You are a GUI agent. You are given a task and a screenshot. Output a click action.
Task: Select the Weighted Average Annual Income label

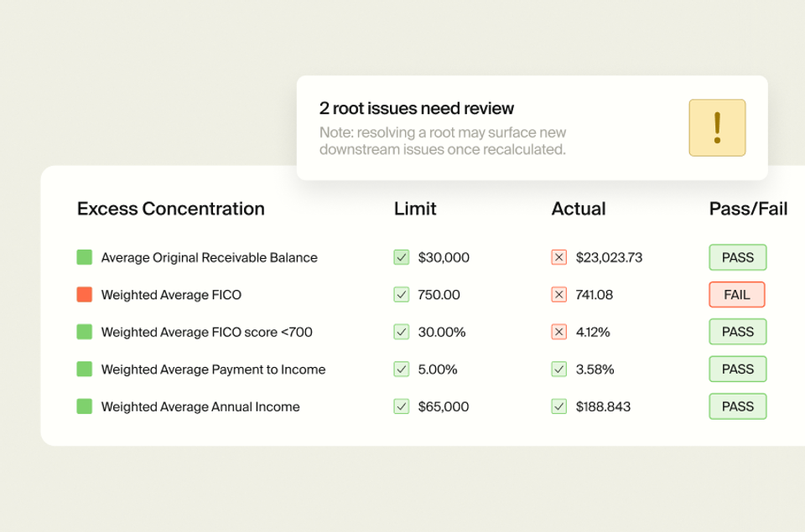click(x=200, y=406)
